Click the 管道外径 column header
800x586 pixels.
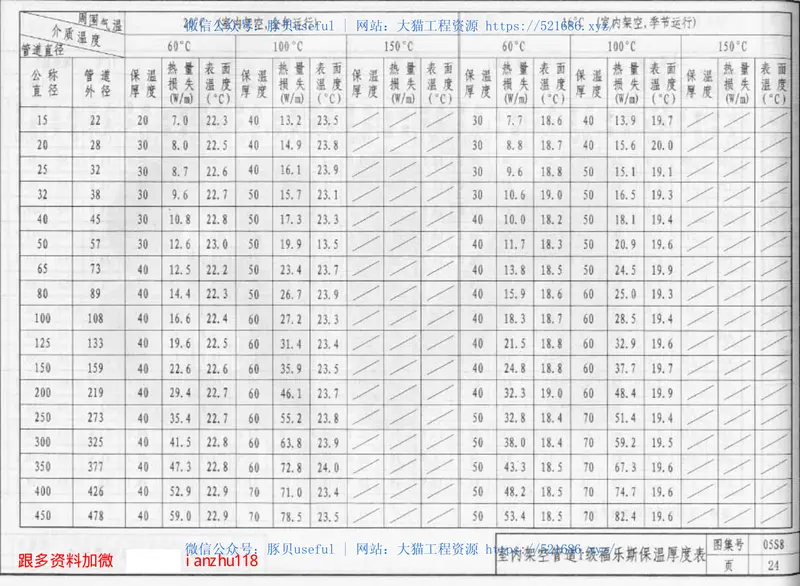tap(97, 83)
